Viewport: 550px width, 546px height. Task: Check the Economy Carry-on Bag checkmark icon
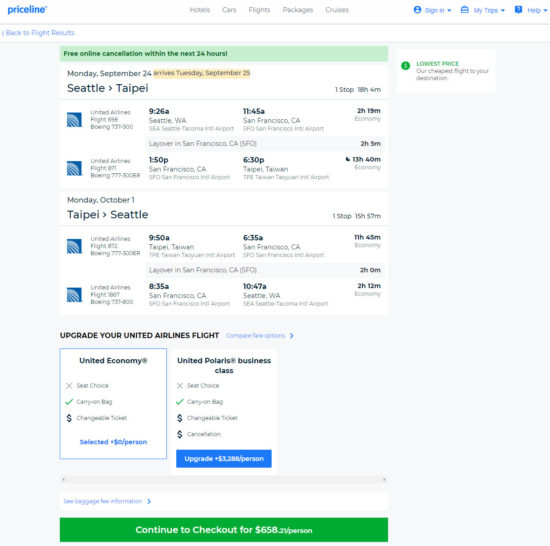(69, 402)
